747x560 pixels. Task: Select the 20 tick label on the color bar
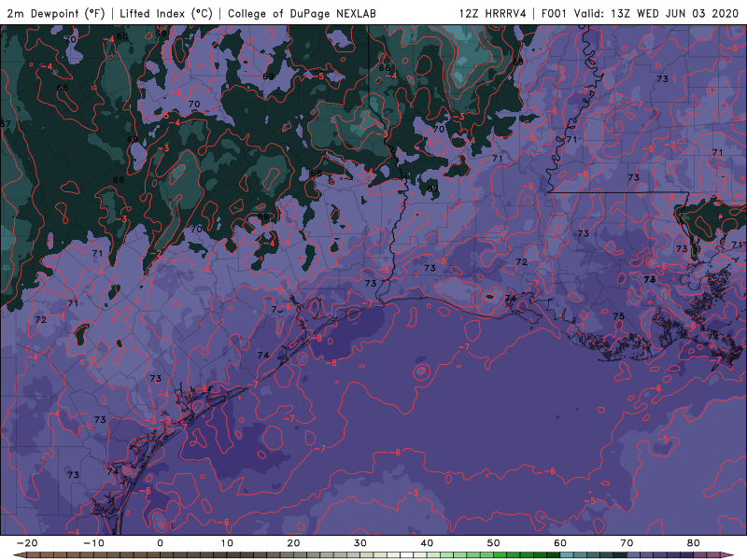[293, 543]
